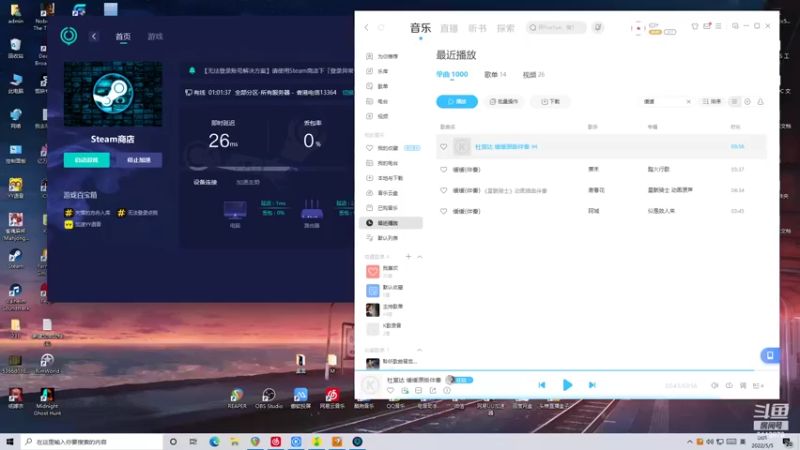The width and height of the screenshot is (800, 450).
Task: Select the 单曲 1000 songs tab
Action: [452, 74]
